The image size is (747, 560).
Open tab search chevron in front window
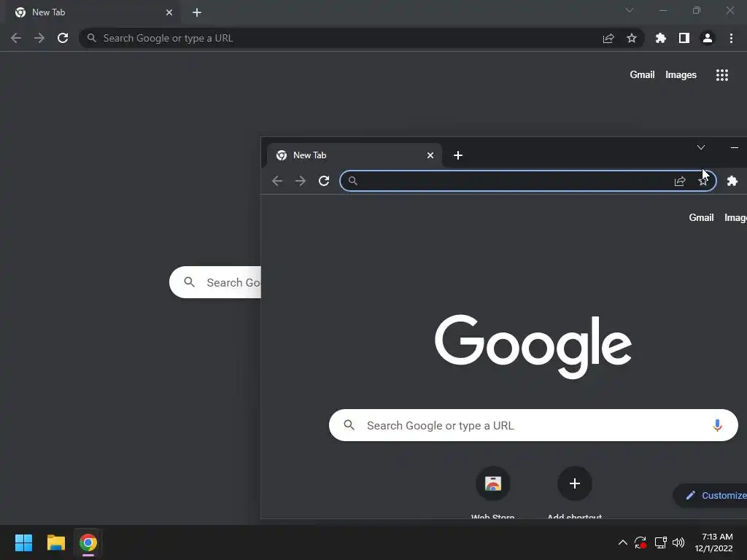[701, 147]
